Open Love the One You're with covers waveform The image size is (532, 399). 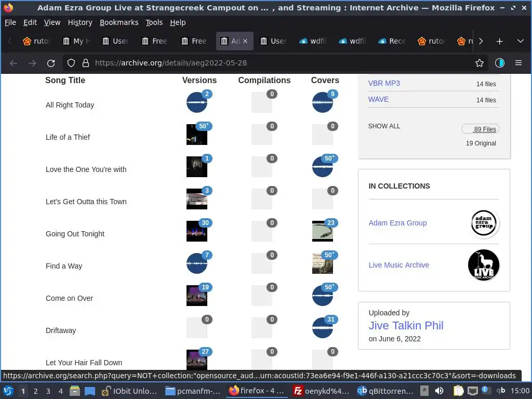pos(322,167)
